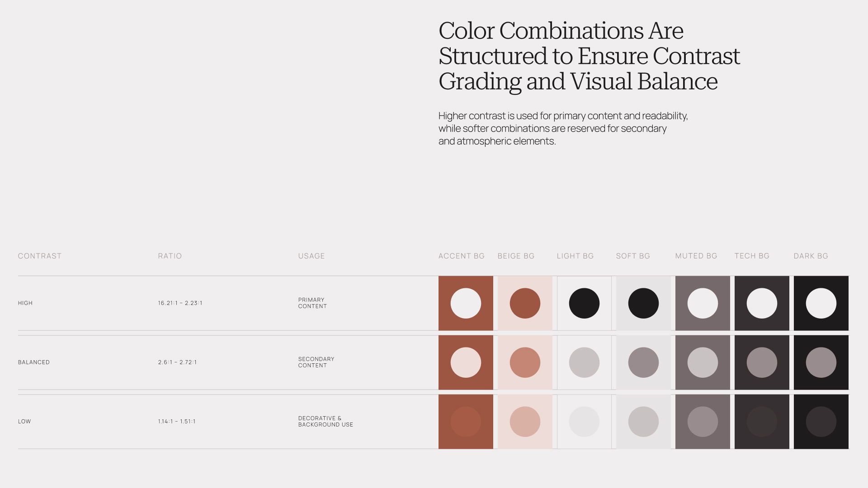Pick the Low contrast Muted BG swatch
The width and height of the screenshot is (868, 488).
tap(703, 422)
